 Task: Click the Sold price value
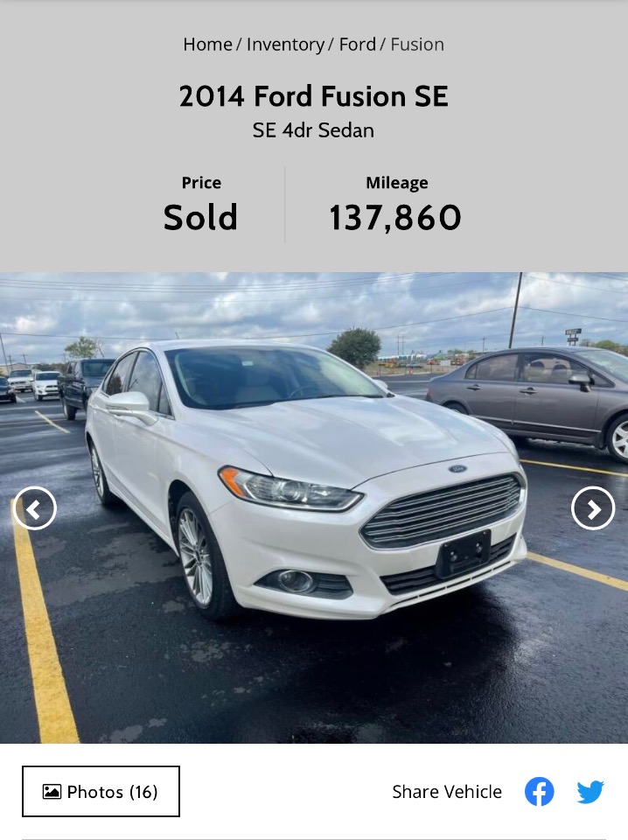coord(201,218)
